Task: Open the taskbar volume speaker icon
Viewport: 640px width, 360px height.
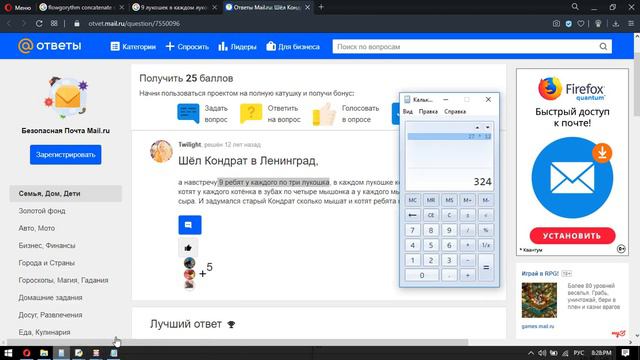Action: (542, 353)
